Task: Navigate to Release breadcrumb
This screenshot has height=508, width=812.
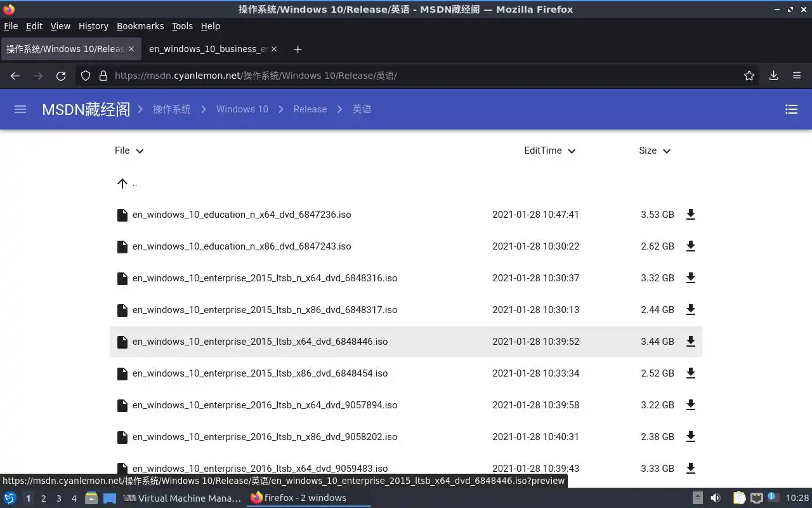Action: 310,109
